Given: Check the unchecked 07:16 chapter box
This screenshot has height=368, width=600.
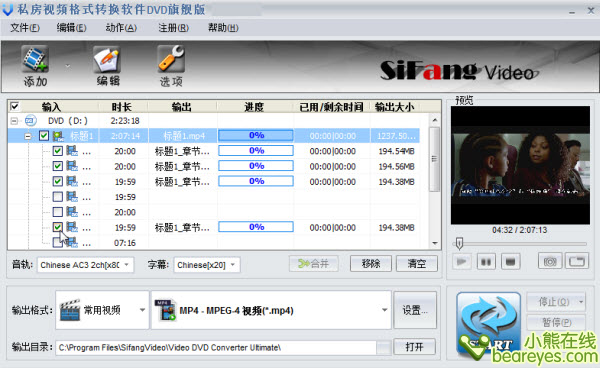Looking at the screenshot, I should click(57, 243).
